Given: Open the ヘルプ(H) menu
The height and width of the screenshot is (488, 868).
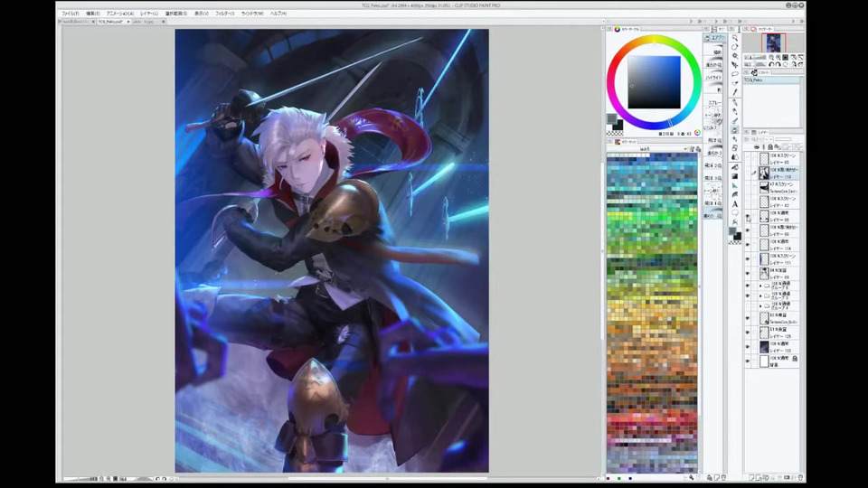Looking at the screenshot, I should (278, 14).
